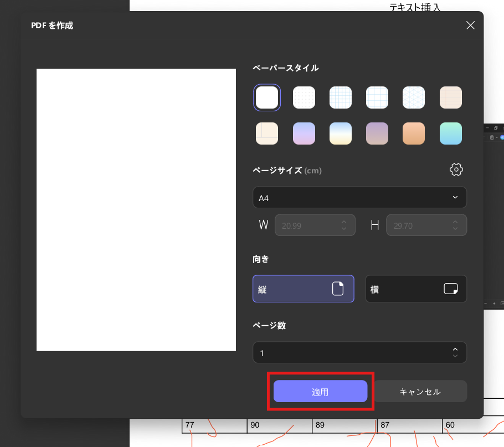Set orientation to 横 (landscape)
The height and width of the screenshot is (447, 504).
tap(416, 289)
